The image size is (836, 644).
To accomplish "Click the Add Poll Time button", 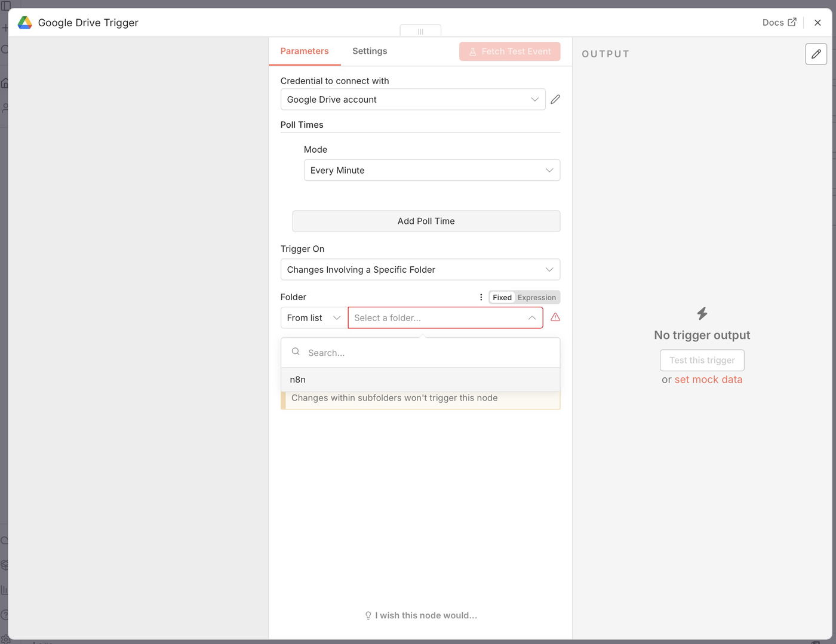I will pyautogui.click(x=426, y=221).
